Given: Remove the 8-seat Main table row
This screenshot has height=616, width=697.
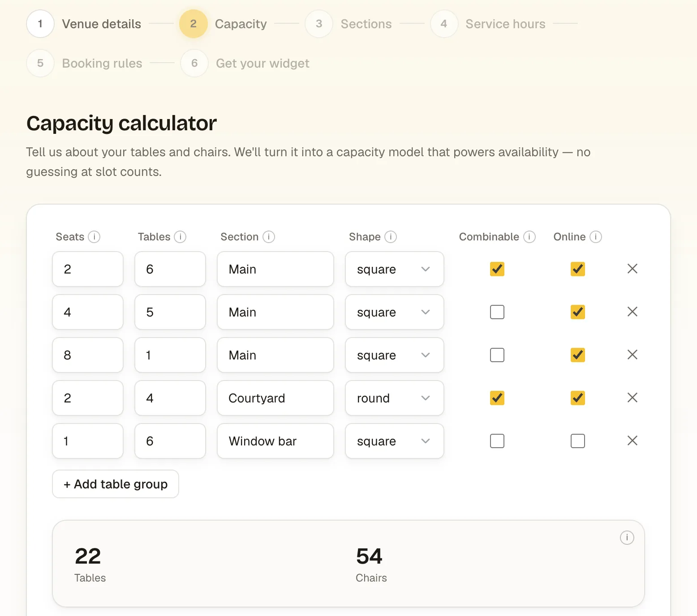Looking at the screenshot, I should (632, 355).
